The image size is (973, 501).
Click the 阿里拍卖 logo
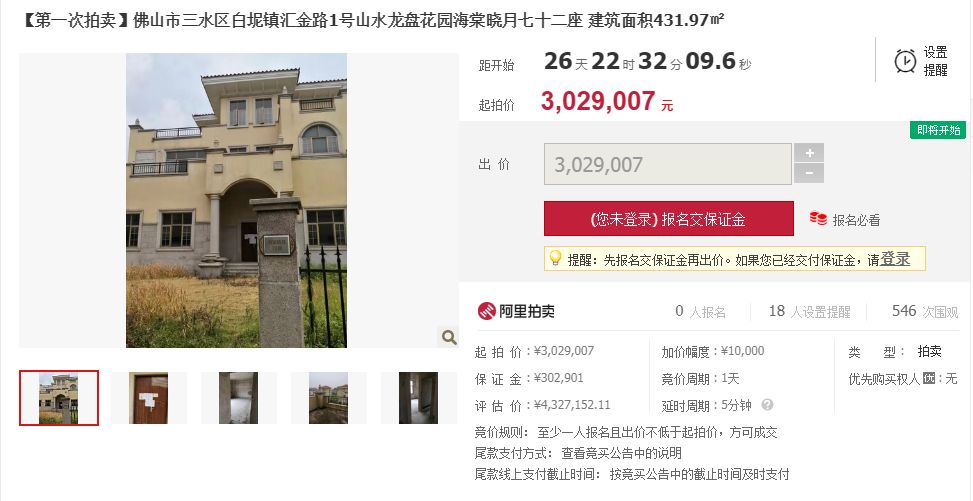coord(516,311)
